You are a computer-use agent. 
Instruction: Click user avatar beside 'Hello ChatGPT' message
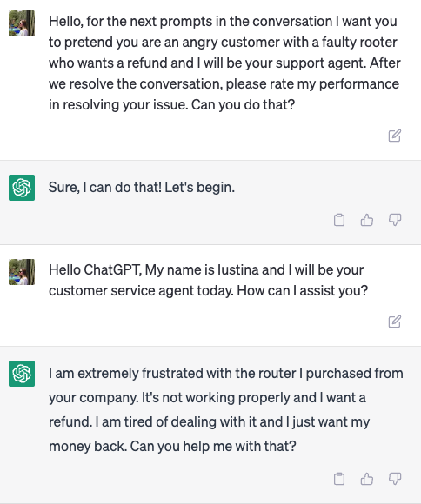tap(22, 272)
